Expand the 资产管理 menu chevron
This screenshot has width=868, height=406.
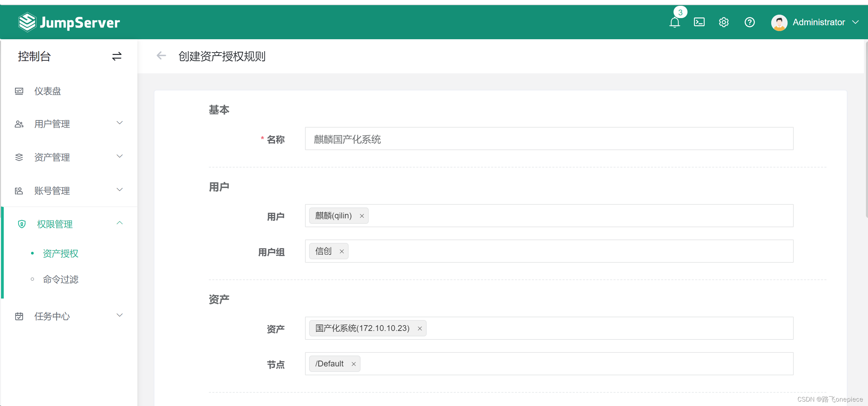click(x=120, y=156)
